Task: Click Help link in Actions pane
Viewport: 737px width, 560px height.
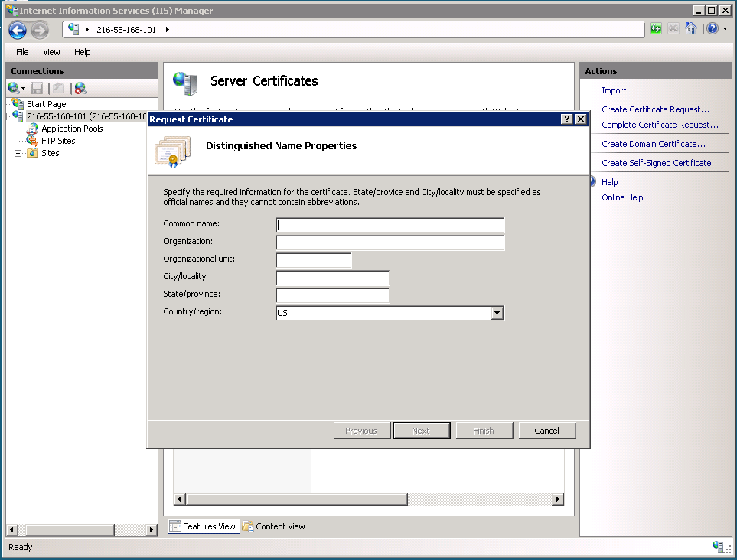Action: [610, 182]
